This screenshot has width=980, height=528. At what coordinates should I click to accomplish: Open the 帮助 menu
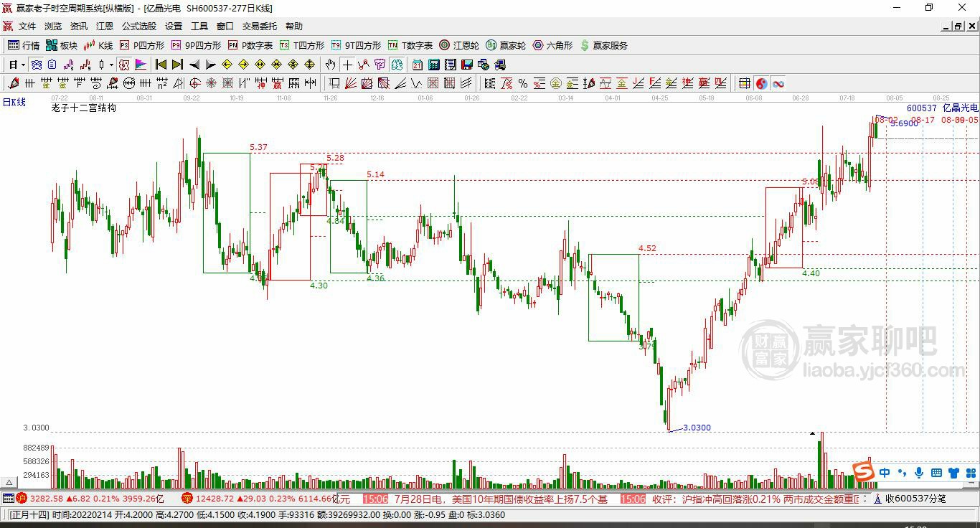[294, 27]
